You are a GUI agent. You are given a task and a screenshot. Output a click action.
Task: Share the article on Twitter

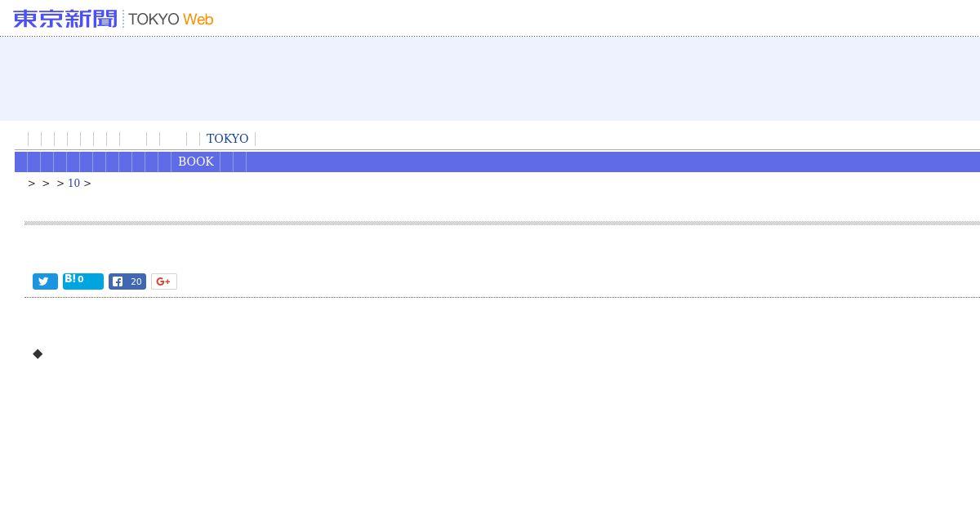tap(45, 281)
